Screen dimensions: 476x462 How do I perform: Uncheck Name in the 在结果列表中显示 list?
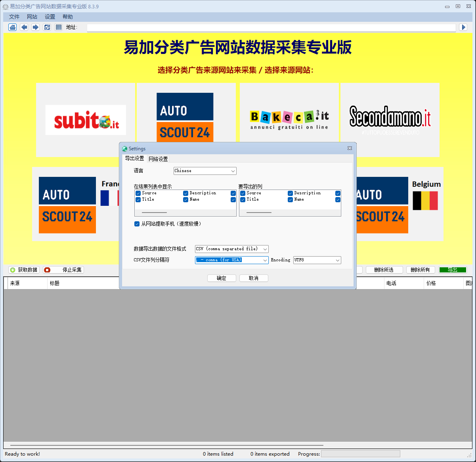[185, 199]
